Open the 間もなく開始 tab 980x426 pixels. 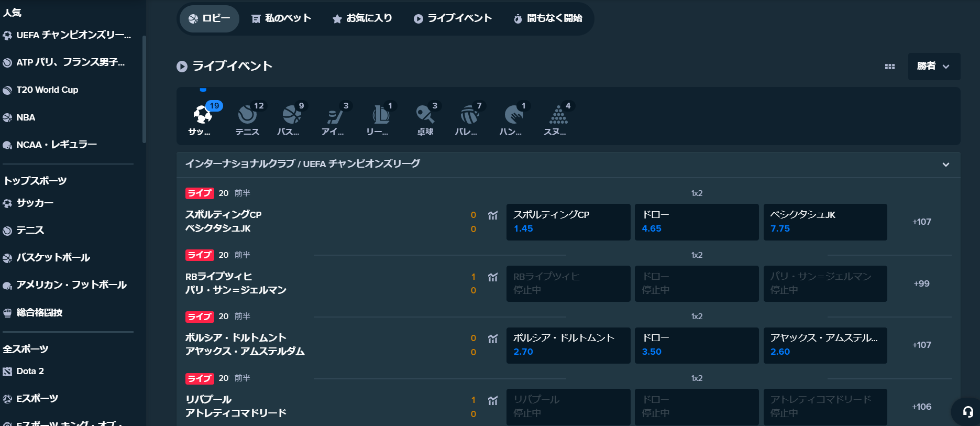(548, 18)
